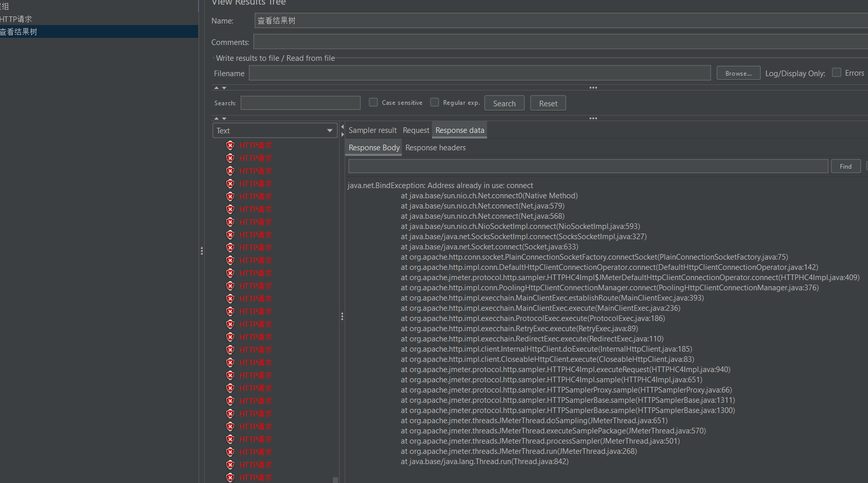Click the 'HTTPHC4Impl.java:409' stack line
This screenshot has width=868, height=483.
point(630,278)
